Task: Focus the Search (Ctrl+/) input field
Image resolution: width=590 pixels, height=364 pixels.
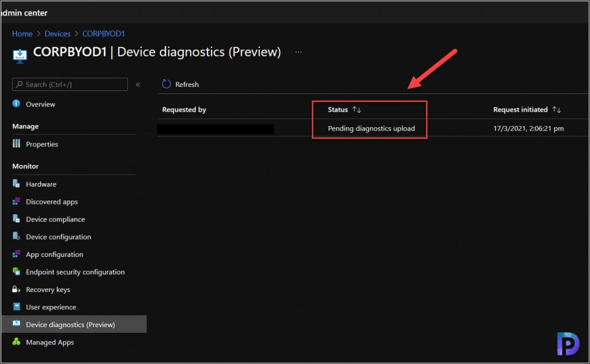Action: pyautogui.click(x=70, y=84)
